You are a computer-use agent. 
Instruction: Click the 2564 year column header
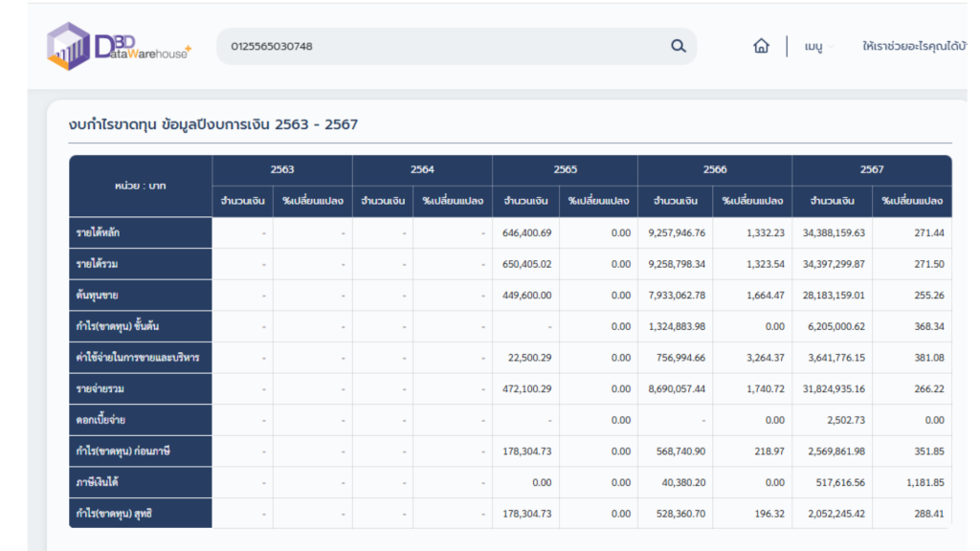(422, 170)
